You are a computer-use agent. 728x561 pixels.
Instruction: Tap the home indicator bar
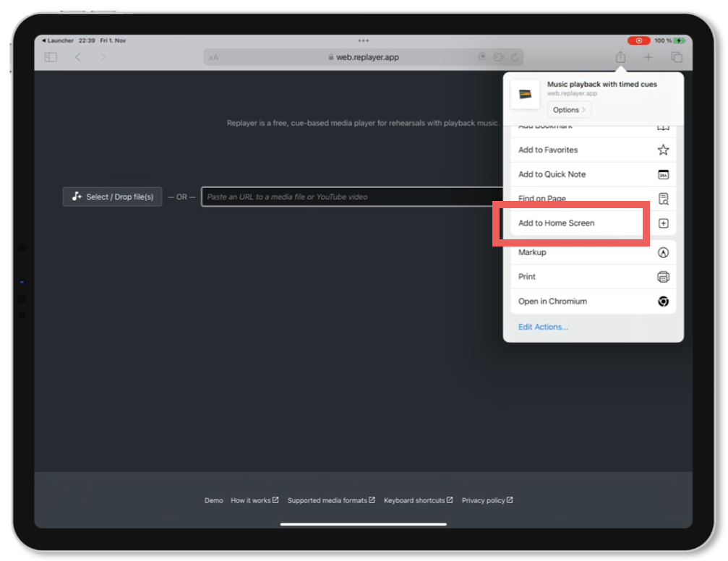point(364,524)
